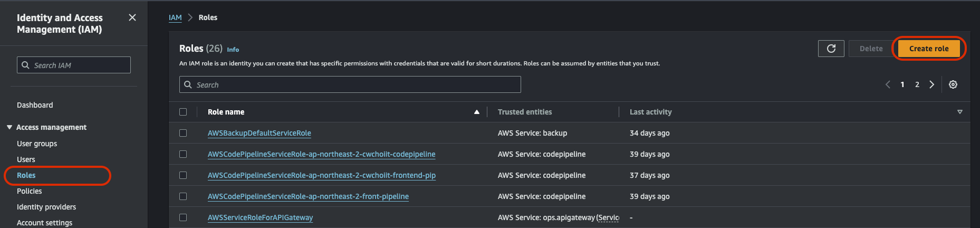This screenshot has width=980, height=228.
Task: Click the magnifier icon in Search IAM
Action: coord(25,65)
